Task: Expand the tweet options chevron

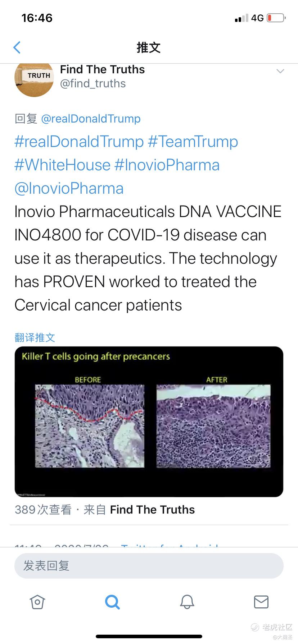Action: tap(280, 71)
